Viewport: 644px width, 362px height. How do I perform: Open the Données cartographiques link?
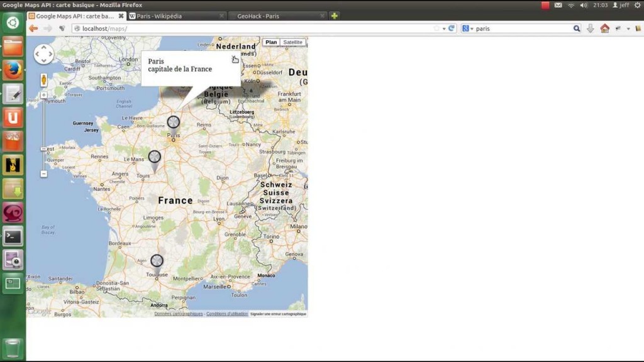pyautogui.click(x=179, y=314)
